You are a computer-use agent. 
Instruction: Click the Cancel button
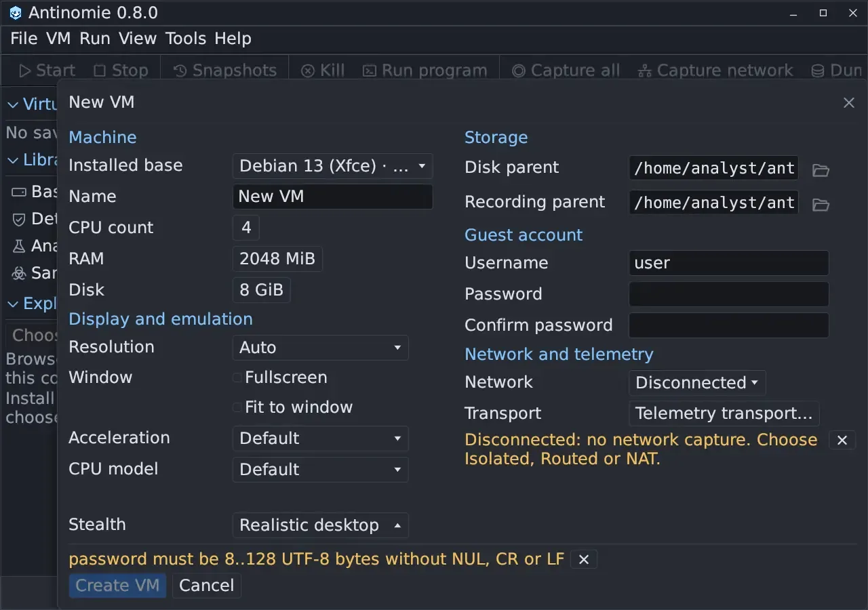206,586
